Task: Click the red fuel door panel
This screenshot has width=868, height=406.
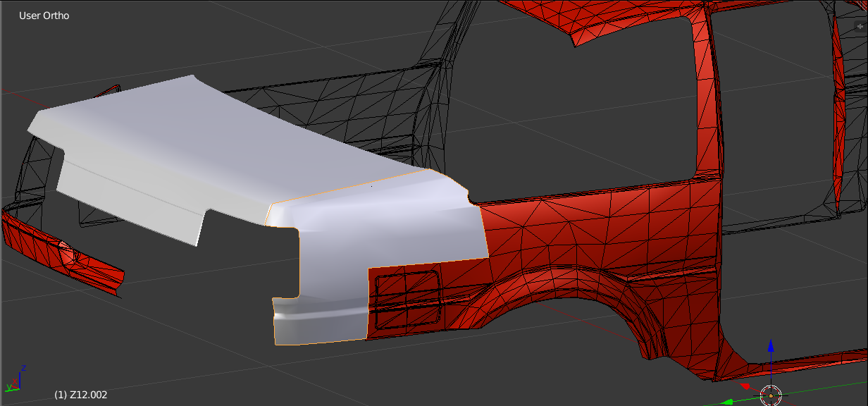Action: tap(407, 300)
